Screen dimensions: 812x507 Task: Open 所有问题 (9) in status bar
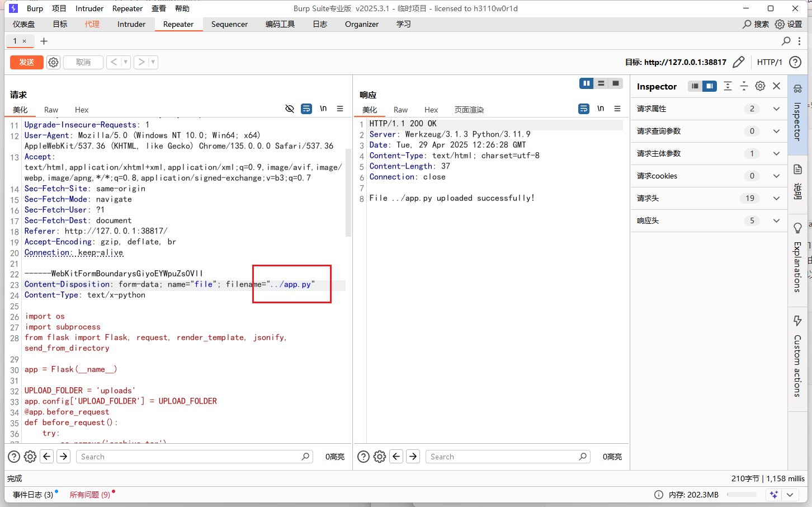point(90,495)
